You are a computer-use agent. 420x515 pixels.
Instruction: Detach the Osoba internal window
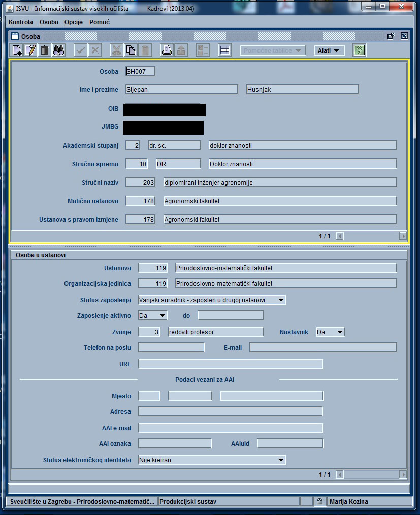(391, 36)
